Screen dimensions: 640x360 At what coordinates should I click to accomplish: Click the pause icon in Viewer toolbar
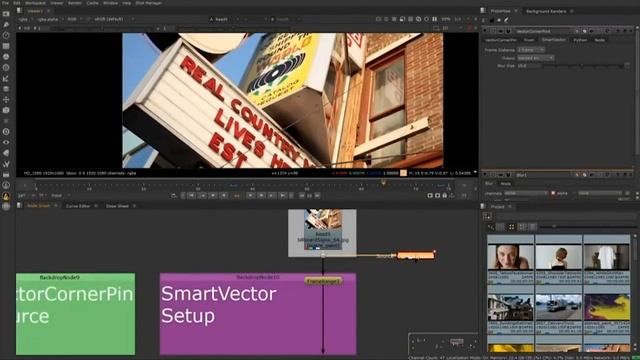point(435,19)
